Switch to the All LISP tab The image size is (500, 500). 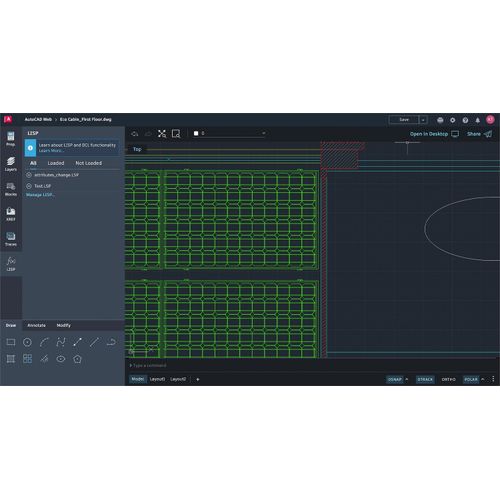pyautogui.click(x=33, y=163)
